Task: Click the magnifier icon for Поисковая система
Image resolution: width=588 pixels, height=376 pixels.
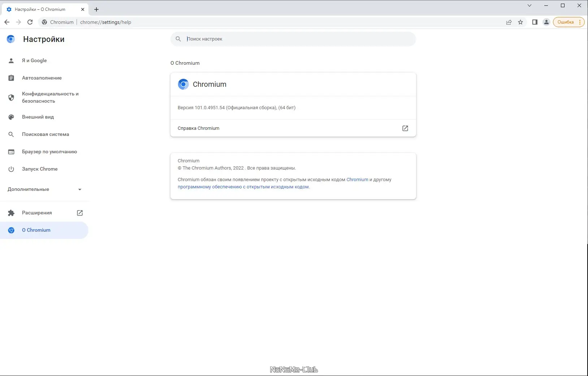Action: click(x=11, y=134)
